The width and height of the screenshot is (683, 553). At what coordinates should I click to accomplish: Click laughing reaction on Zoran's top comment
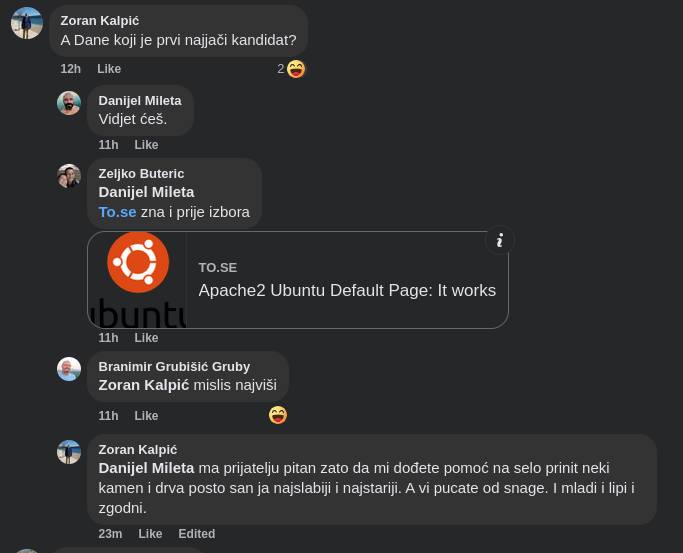pos(295,69)
